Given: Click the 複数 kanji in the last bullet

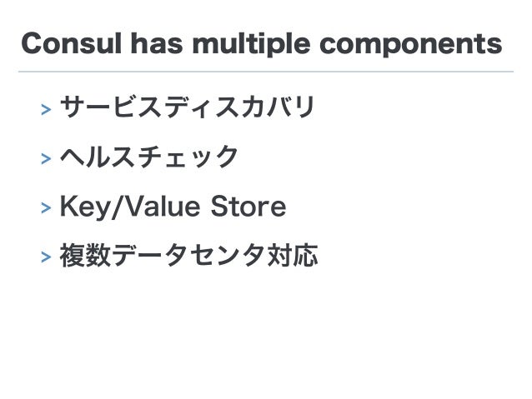Looking at the screenshot, I should [x=86, y=255].
